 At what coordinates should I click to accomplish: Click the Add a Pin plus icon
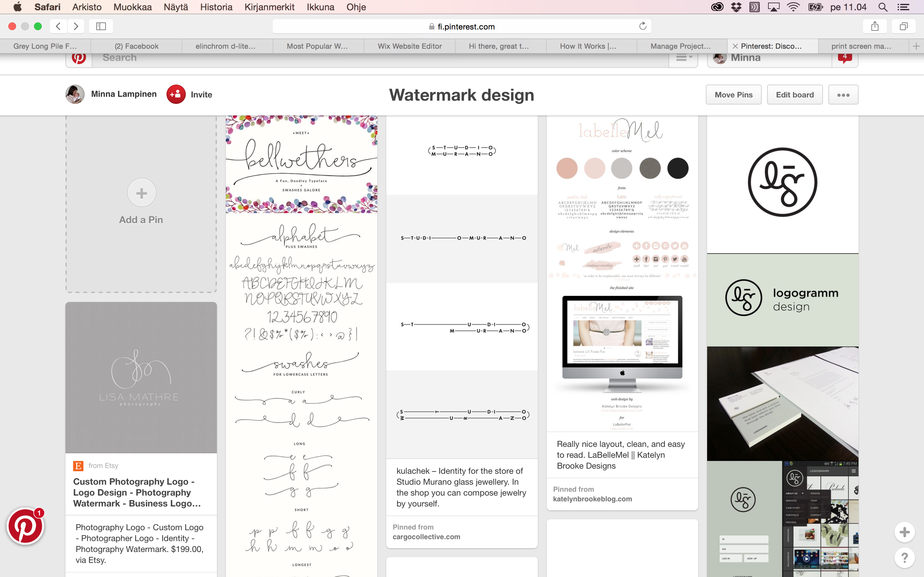(x=141, y=193)
